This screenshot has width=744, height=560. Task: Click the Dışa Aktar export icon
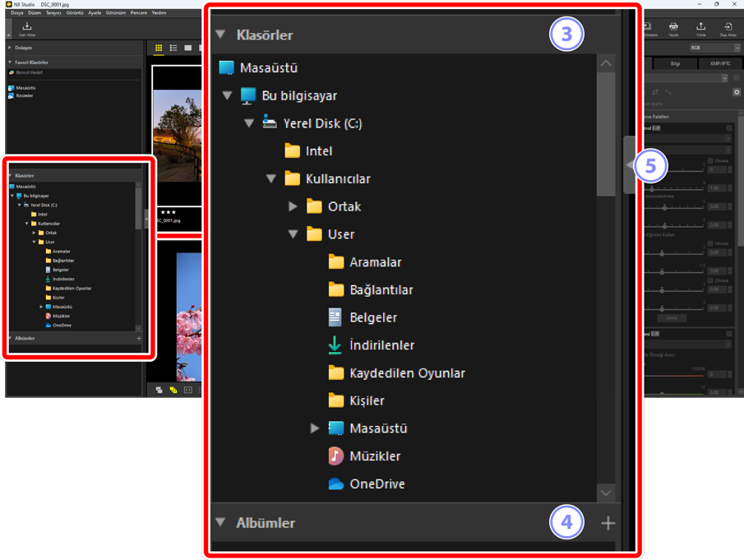728,29
